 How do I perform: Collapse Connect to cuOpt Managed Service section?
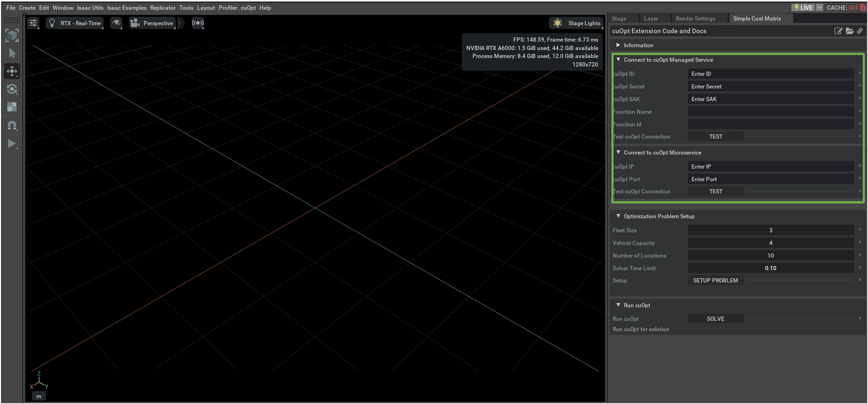(x=738, y=60)
